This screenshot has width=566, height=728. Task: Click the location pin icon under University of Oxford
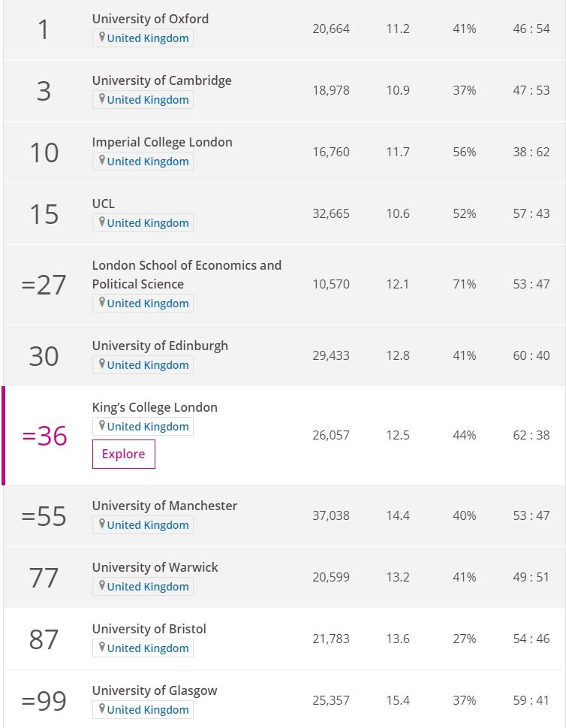[x=101, y=37]
